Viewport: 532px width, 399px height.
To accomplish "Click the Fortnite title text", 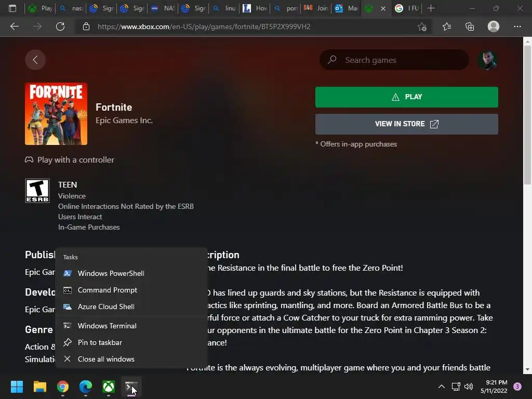I will coord(114,107).
